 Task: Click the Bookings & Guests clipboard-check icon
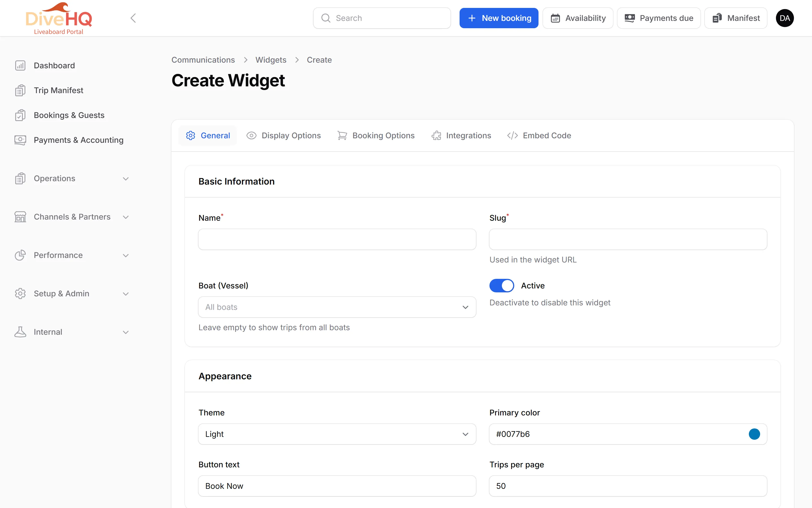click(x=20, y=115)
